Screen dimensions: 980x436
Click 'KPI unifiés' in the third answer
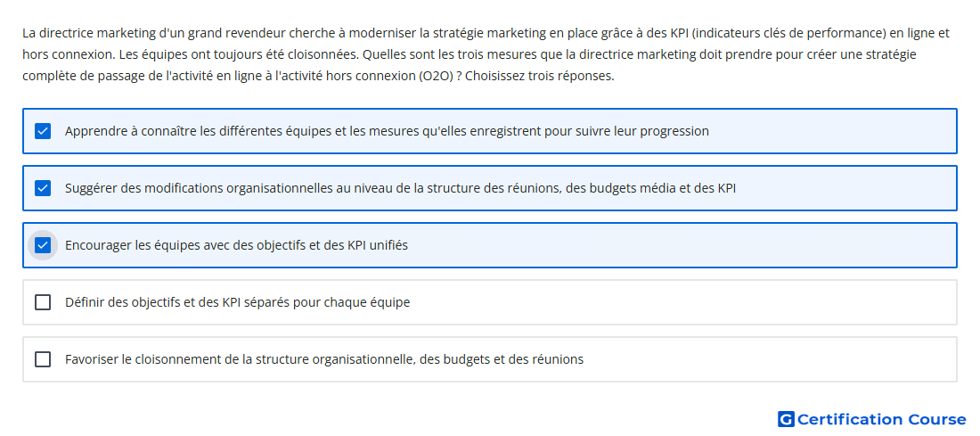tap(378, 245)
